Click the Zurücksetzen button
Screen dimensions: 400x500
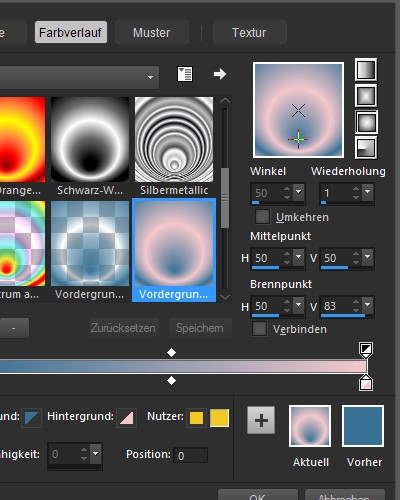click(x=123, y=328)
